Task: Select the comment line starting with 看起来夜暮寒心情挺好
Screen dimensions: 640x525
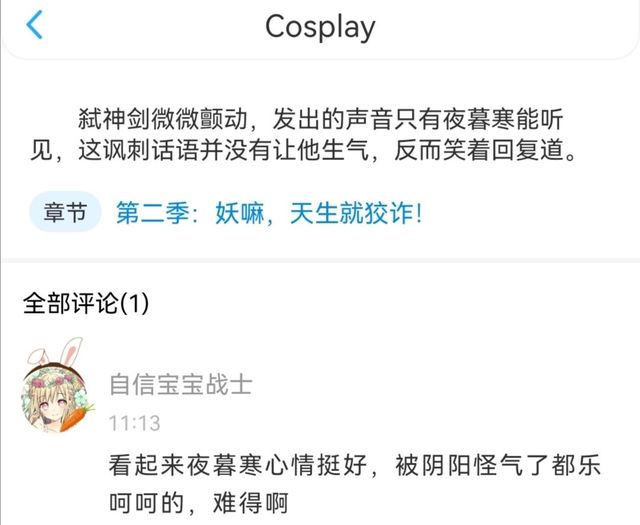Action: coord(354,465)
